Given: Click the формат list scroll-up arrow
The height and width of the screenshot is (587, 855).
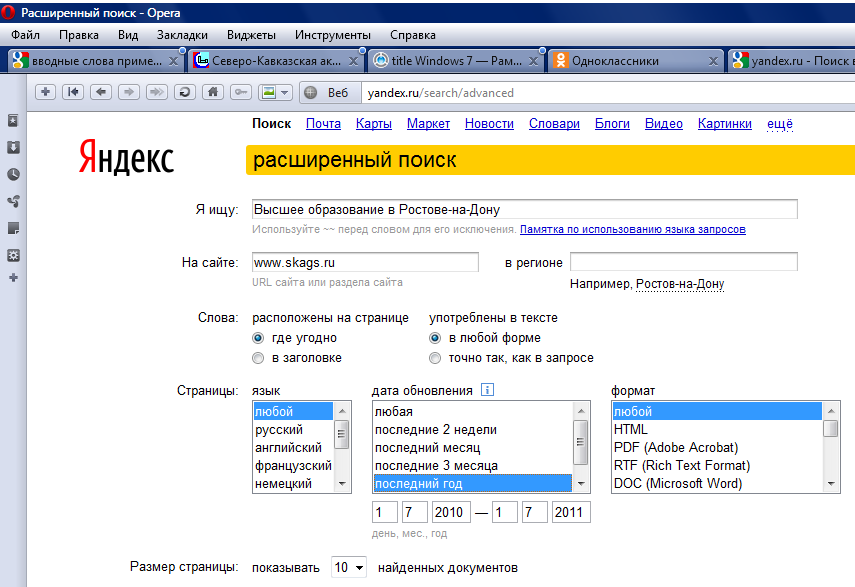Looking at the screenshot, I should tap(830, 410).
